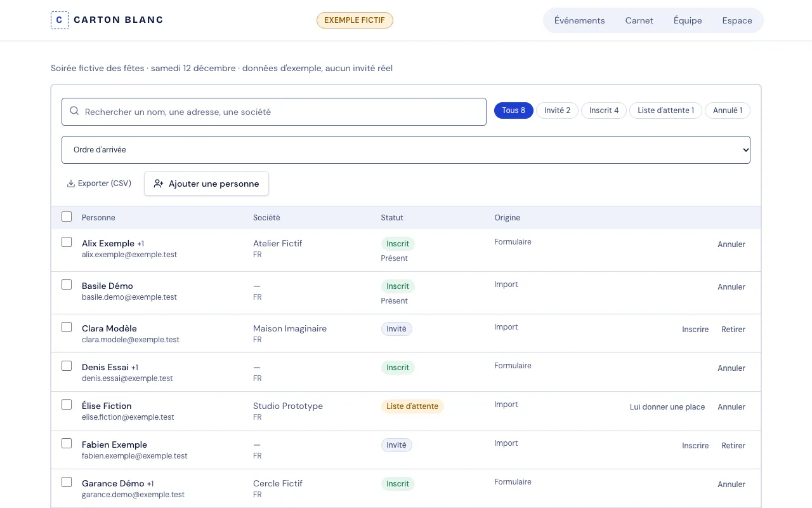812x508 pixels.
Task: Click the "Cercle Fictif" company cell
Action: pos(278,483)
